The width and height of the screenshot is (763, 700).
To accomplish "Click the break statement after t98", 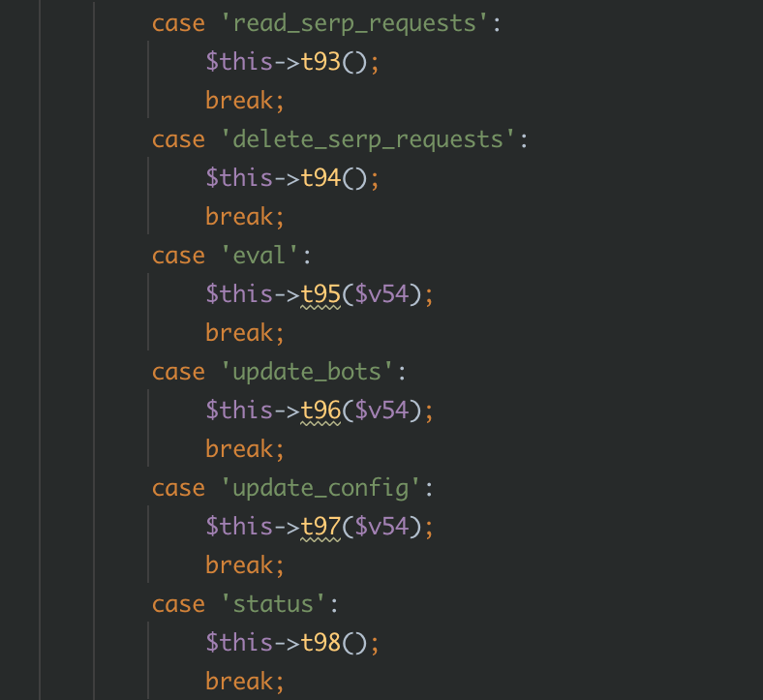I will (x=245, y=682).
